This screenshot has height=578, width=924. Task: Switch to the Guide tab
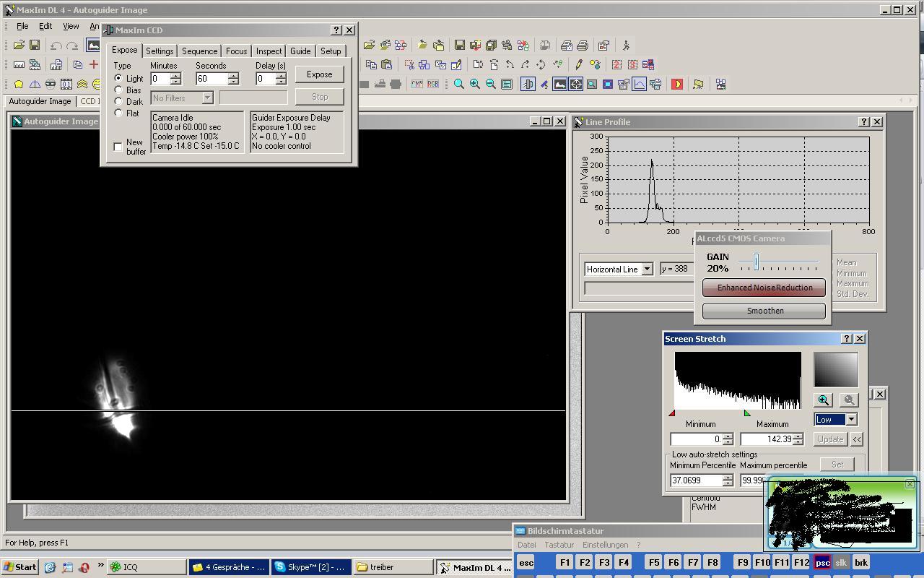point(300,51)
